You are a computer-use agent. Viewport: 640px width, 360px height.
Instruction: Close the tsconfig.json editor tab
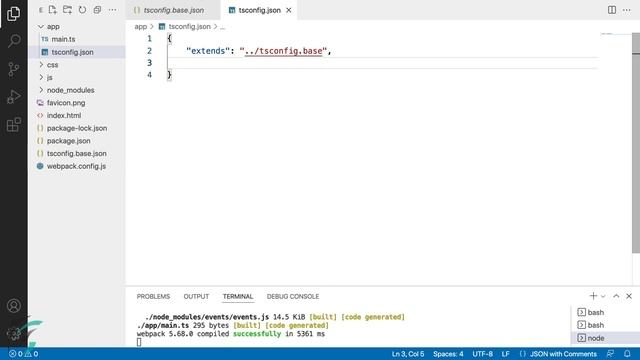pos(289,10)
